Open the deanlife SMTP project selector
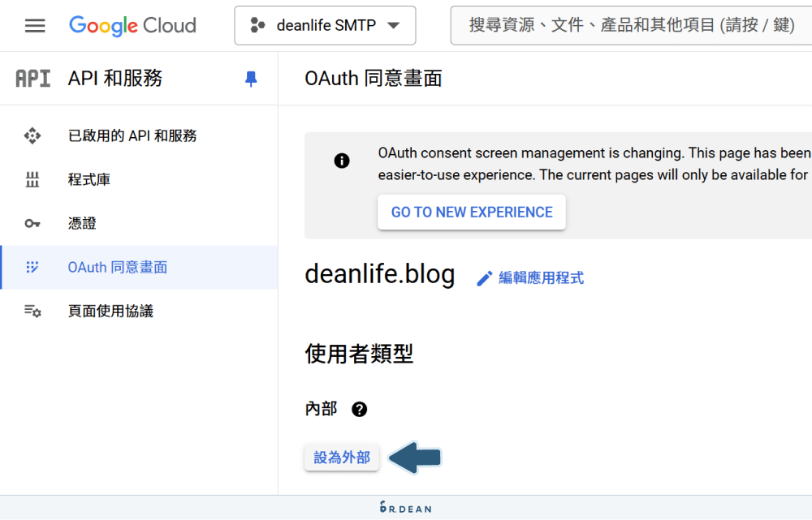 [x=324, y=25]
